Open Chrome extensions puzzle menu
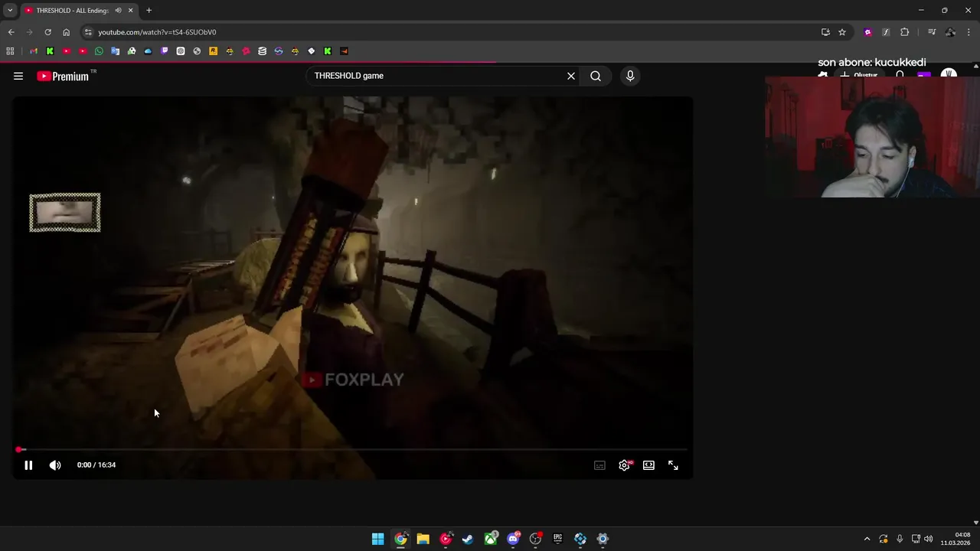This screenshot has height=551, width=980. 904,32
